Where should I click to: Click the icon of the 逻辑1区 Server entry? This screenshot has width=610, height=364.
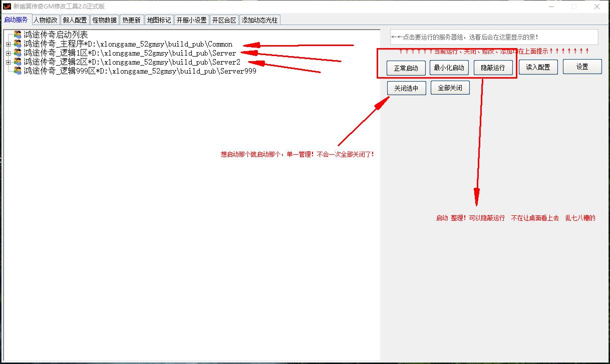pos(18,53)
